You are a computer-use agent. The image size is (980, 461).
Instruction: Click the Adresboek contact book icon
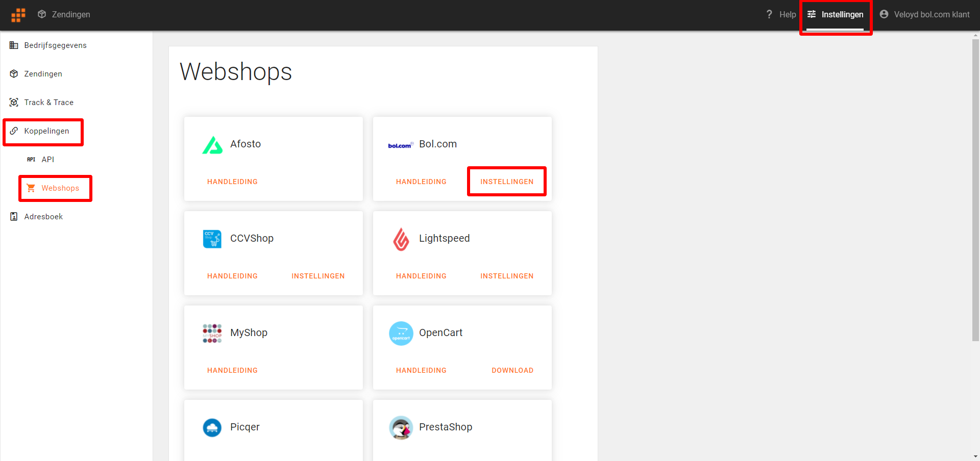[14, 217]
